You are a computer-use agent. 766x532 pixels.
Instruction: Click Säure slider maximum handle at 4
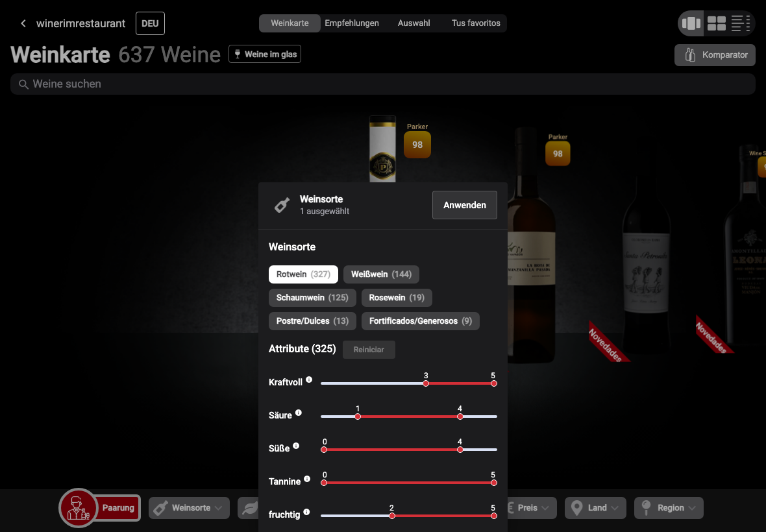pos(460,417)
